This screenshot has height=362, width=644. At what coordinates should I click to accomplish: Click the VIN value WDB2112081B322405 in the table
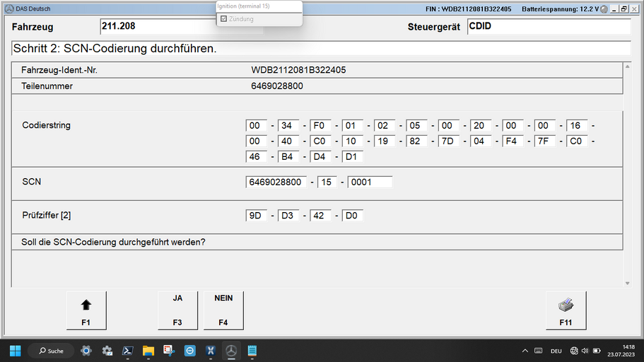click(x=298, y=70)
